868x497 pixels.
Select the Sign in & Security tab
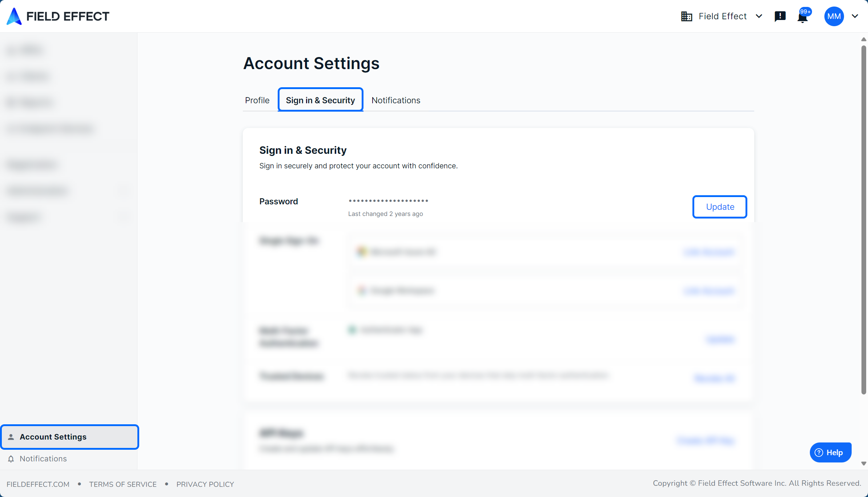(x=320, y=100)
